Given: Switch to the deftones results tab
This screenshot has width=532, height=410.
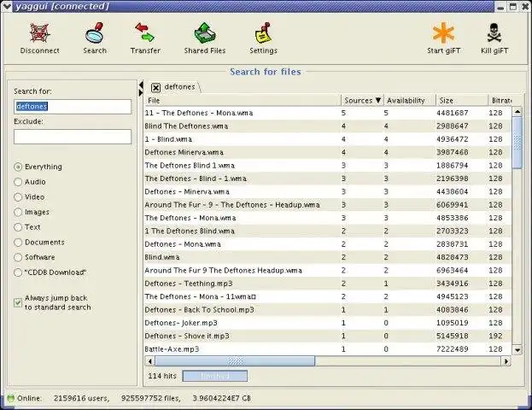Looking at the screenshot, I should pos(179,87).
